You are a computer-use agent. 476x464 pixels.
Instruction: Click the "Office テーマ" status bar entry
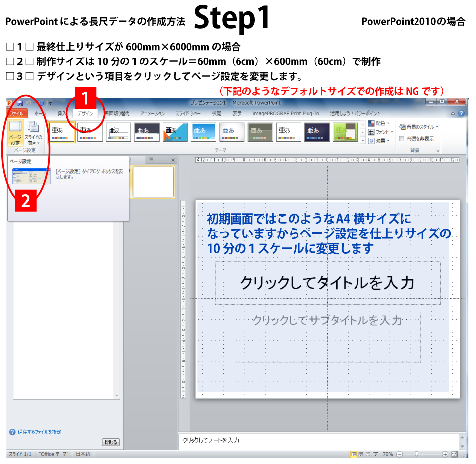[x=54, y=454]
